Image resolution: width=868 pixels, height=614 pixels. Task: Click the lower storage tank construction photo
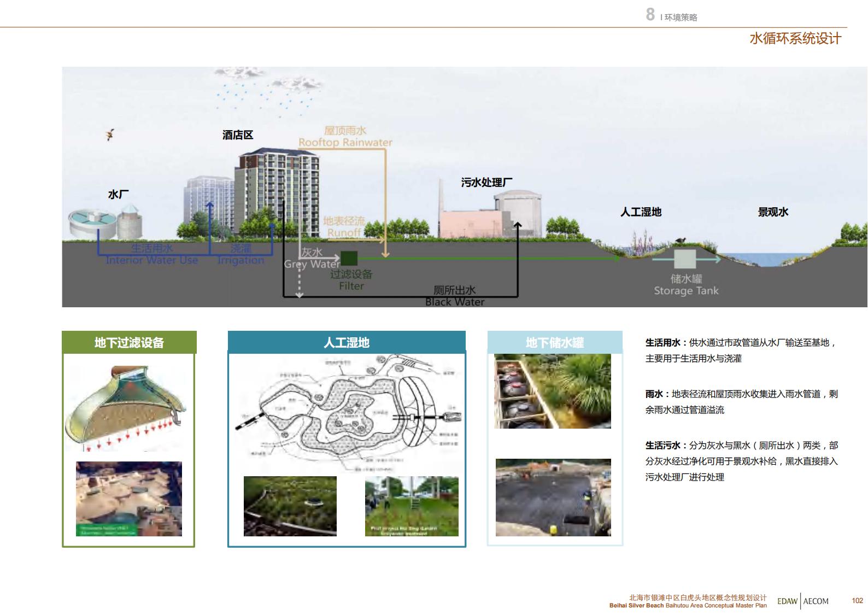tap(553, 498)
